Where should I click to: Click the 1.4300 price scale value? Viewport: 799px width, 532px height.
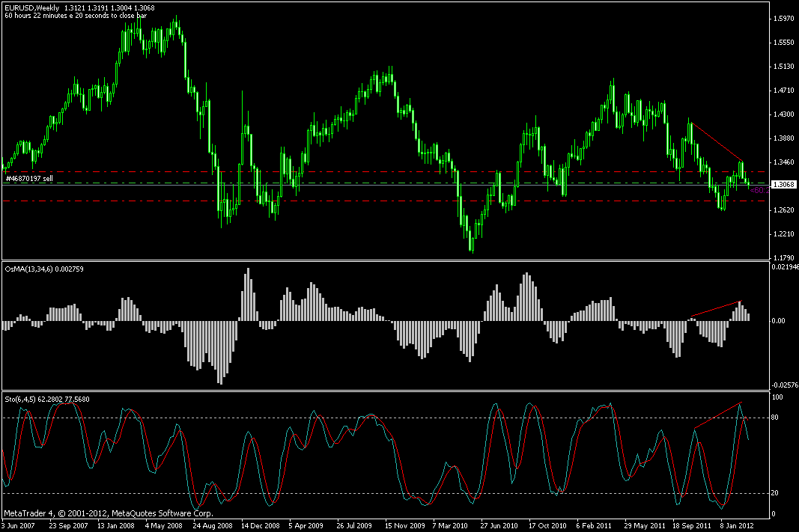click(x=784, y=114)
